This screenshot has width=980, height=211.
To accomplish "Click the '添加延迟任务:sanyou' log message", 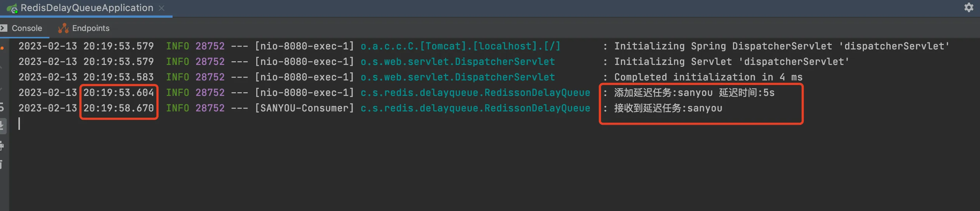I will pos(663,93).
